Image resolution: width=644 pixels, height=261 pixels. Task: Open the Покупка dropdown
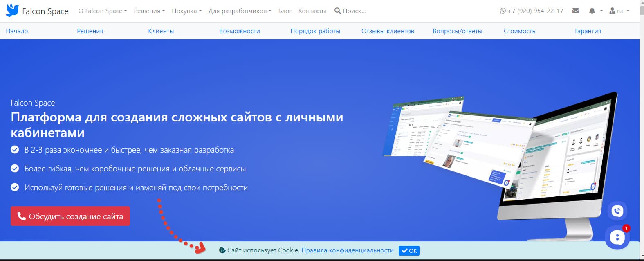click(x=186, y=11)
